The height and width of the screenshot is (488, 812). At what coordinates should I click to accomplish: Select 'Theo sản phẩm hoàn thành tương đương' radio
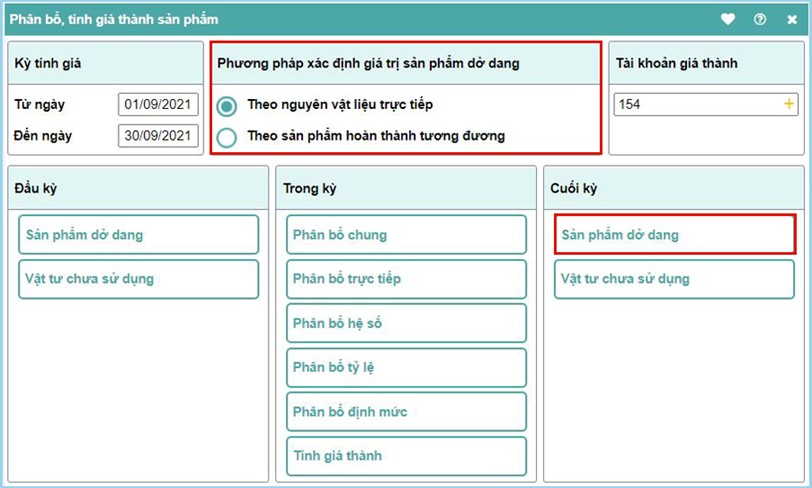coord(228,136)
